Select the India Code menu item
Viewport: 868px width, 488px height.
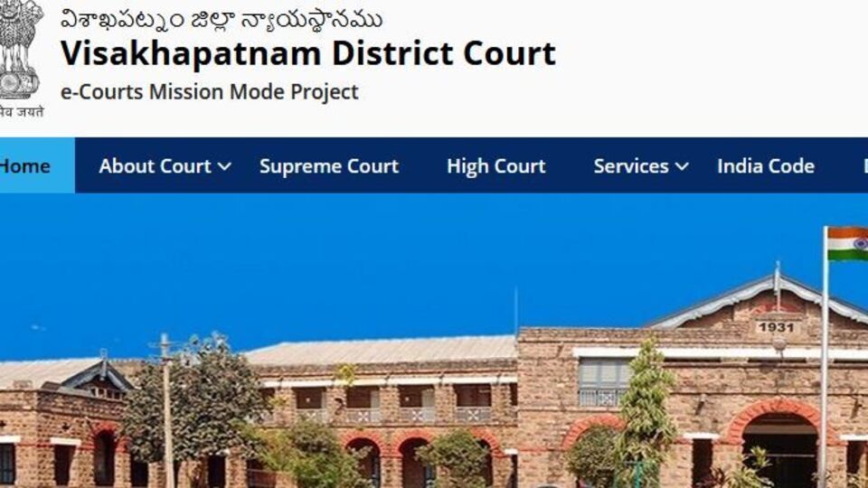pos(766,166)
